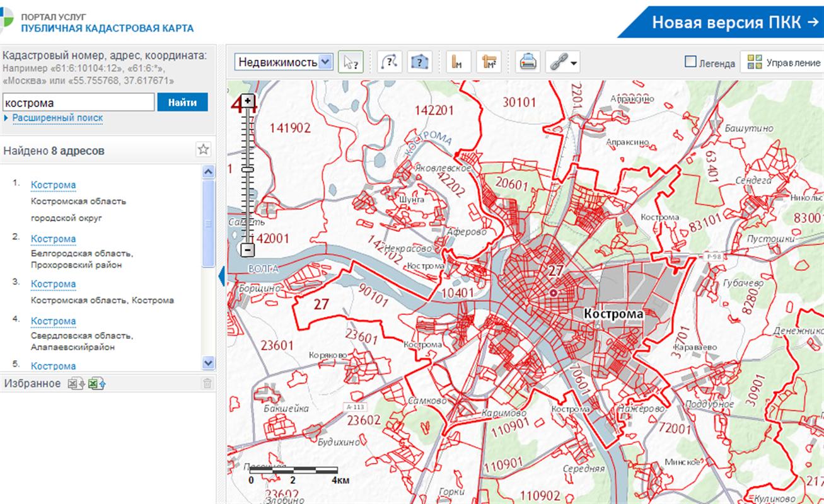Print the cadastral map
This screenshot has height=504, width=824.
tap(528, 62)
